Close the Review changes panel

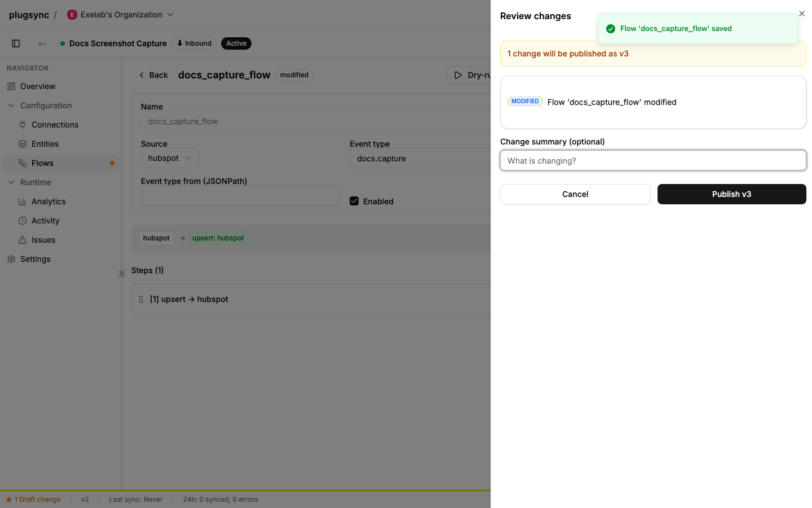802,14
